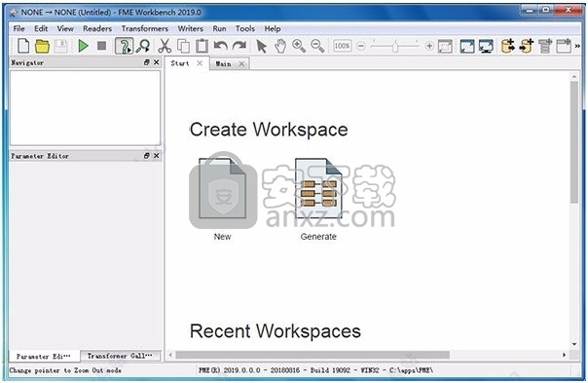Add a reader with the yellow database plus icon

(x=507, y=46)
